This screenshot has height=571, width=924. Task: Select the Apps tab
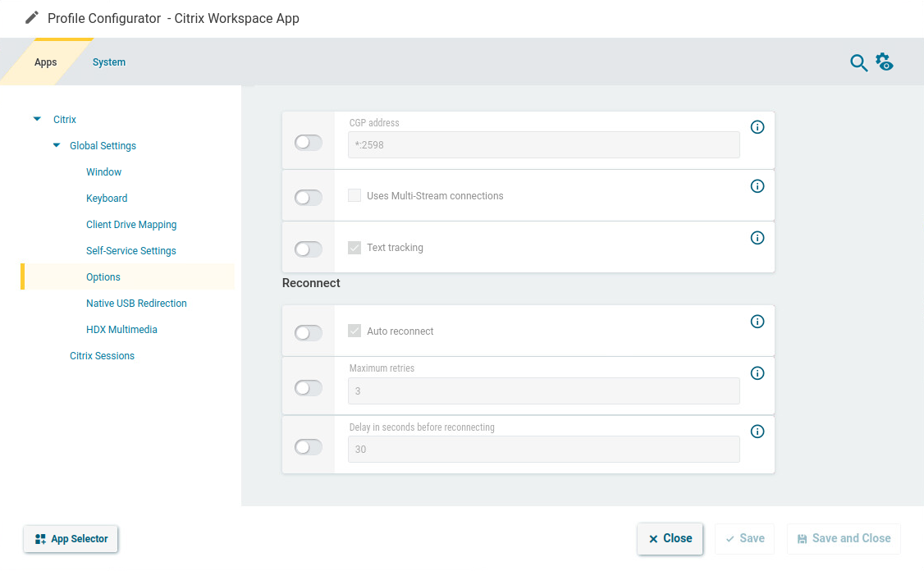click(45, 62)
